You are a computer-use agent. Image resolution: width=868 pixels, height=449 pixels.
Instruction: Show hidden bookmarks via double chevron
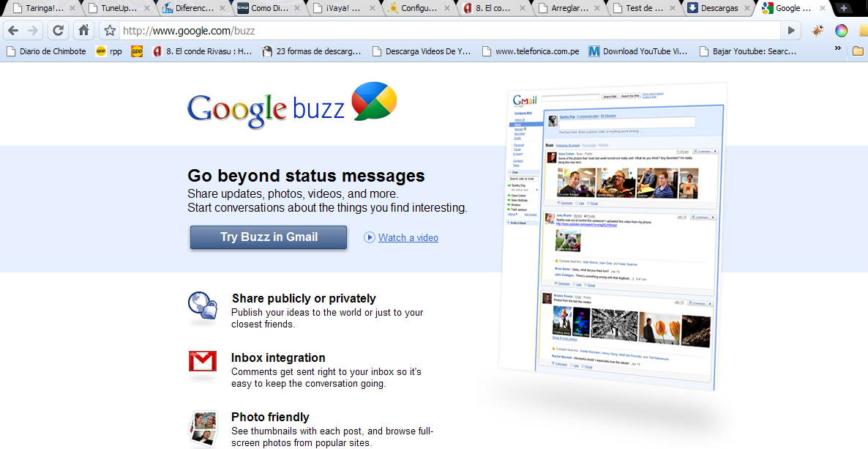837,49
